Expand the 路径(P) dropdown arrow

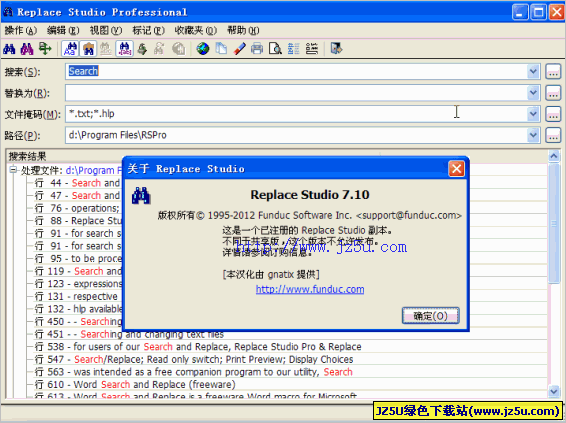(x=533, y=135)
